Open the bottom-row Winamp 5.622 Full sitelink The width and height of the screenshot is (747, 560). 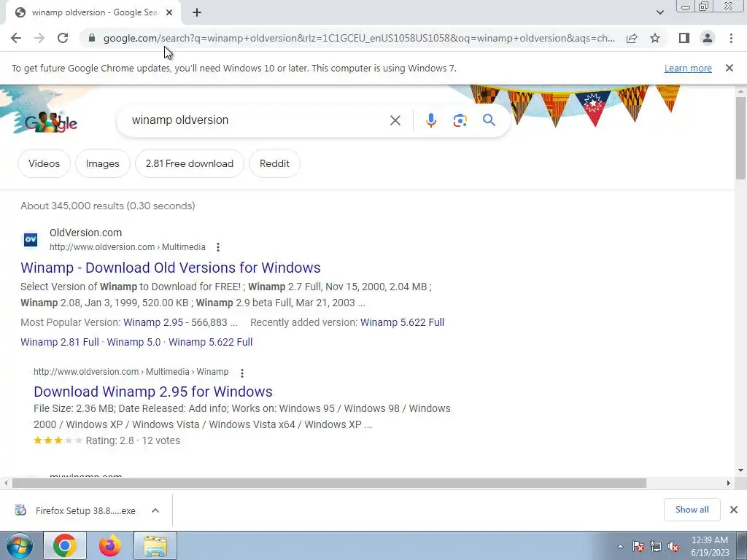pos(211,342)
